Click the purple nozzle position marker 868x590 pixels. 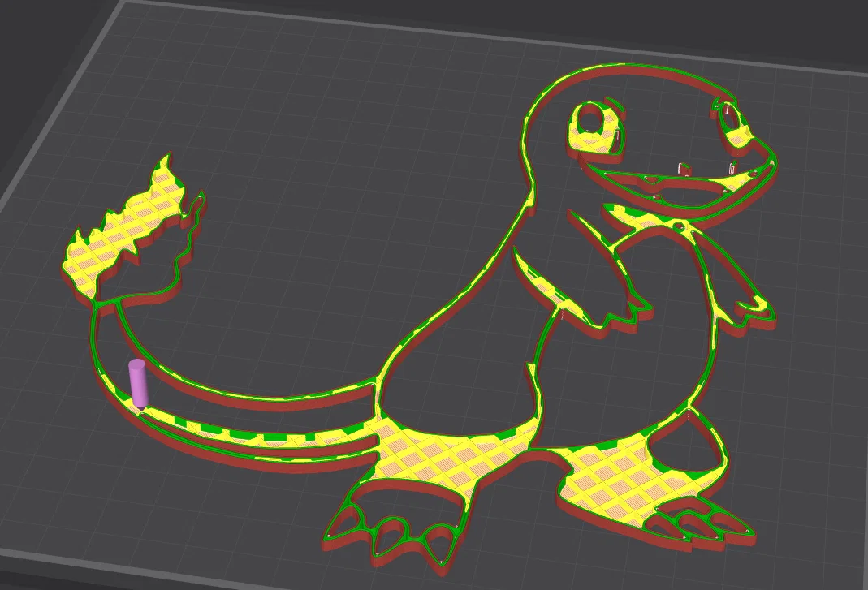point(138,384)
